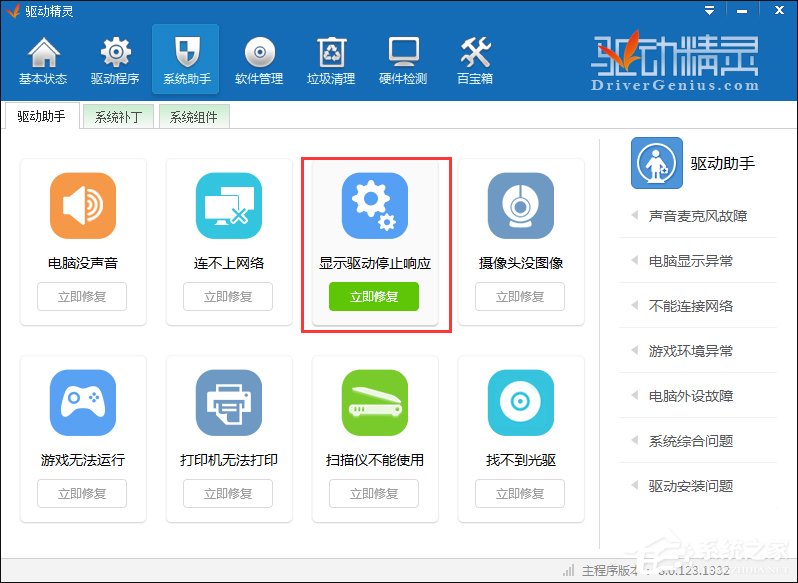Switch to the 系统组件 tab

tap(193, 117)
